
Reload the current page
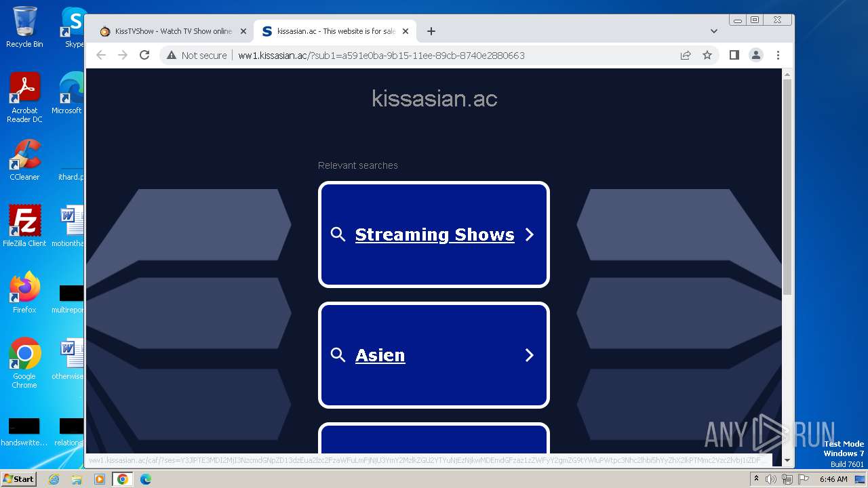144,55
